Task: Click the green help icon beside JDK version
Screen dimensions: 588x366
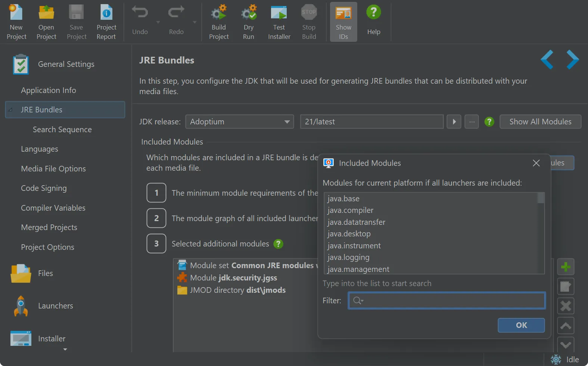Action: (x=489, y=122)
